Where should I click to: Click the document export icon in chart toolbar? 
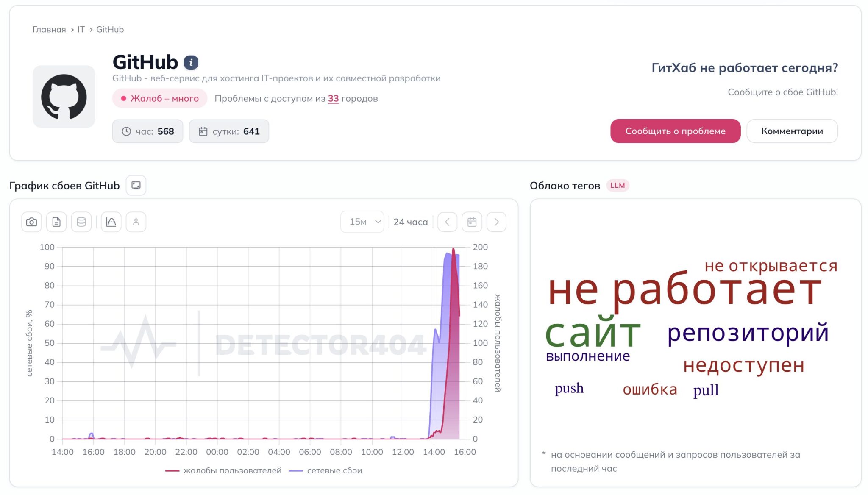pyautogui.click(x=56, y=222)
